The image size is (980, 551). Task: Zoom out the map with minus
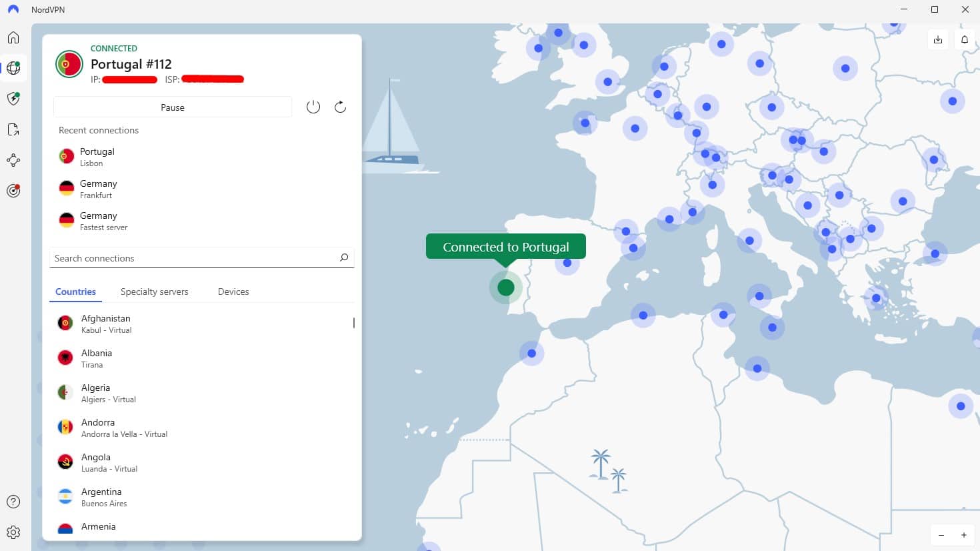[941, 535]
